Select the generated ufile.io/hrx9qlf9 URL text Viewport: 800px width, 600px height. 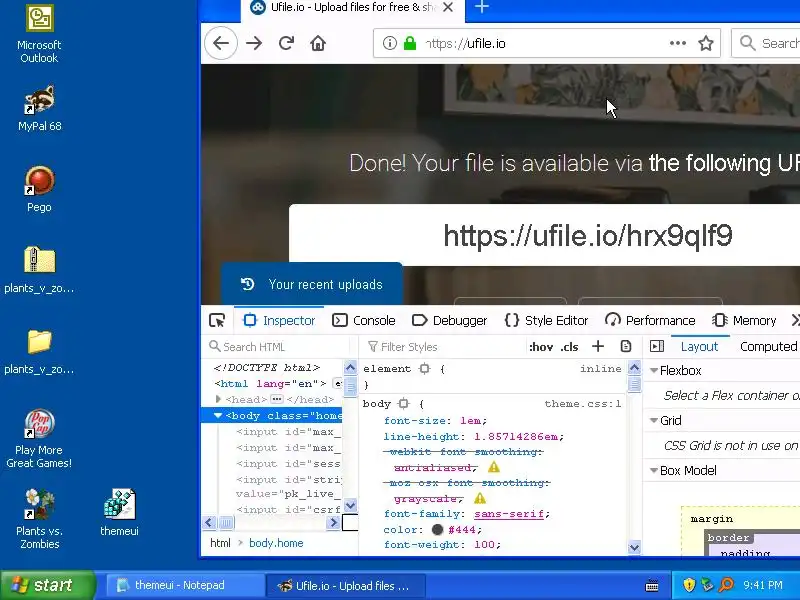click(x=588, y=235)
